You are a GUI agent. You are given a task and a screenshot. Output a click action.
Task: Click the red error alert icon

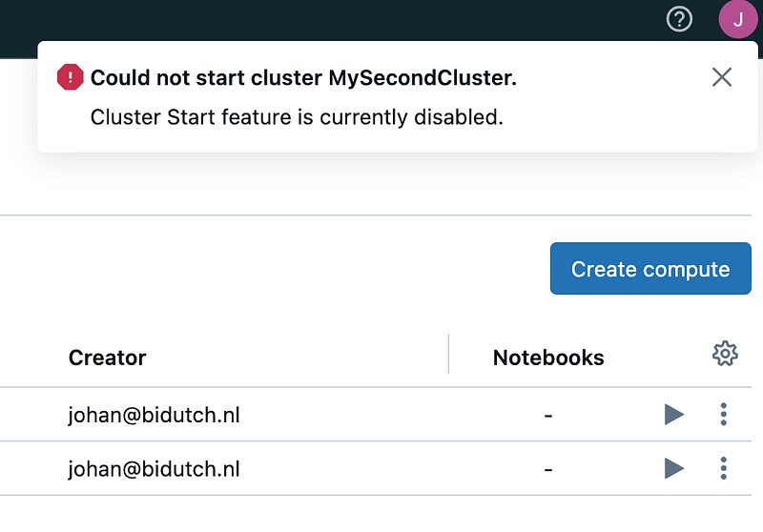click(70, 77)
